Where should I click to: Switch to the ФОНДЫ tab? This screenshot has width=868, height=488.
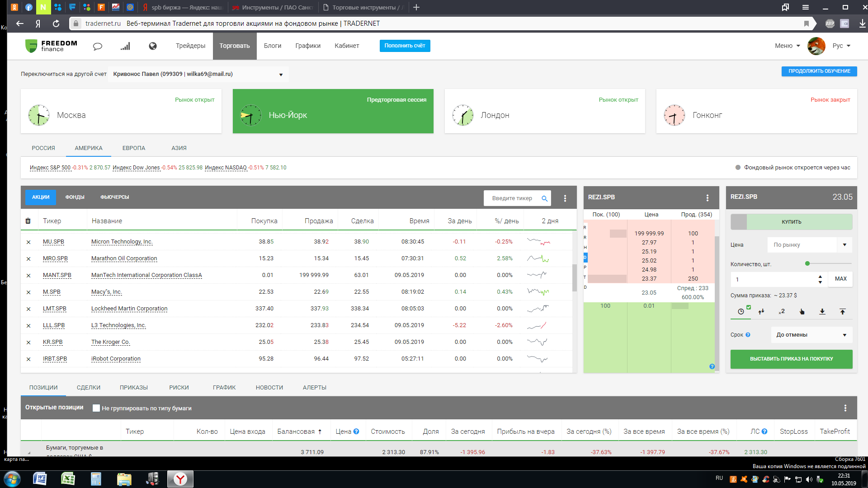tap(75, 197)
